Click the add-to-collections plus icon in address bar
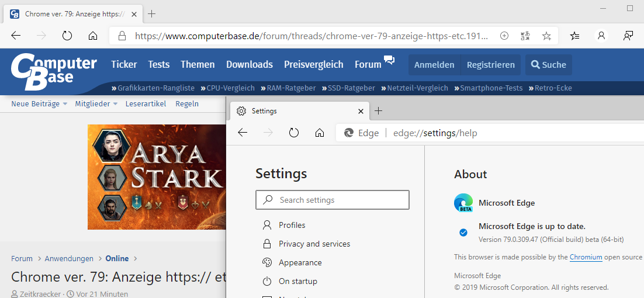Image resolution: width=644 pixels, height=298 pixels. (x=504, y=36)
